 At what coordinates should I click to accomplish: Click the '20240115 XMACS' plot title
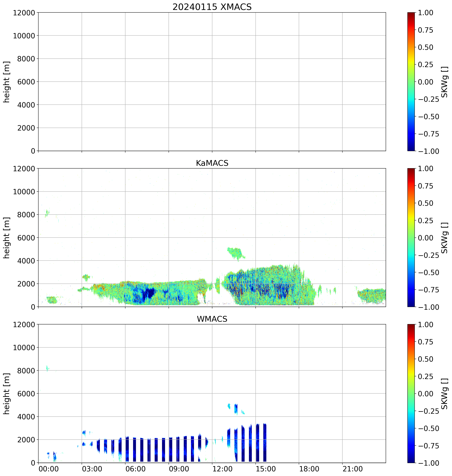212,7
